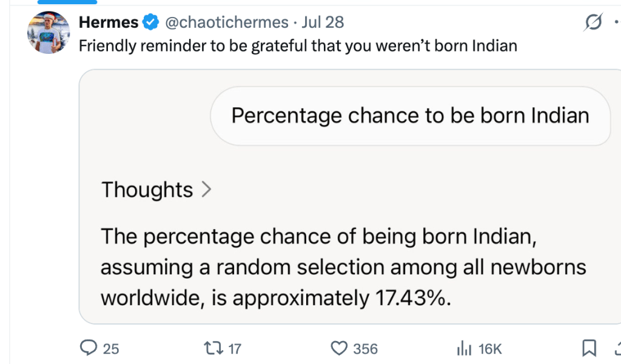The width and height of the screenshot is (621, 364).
Task: Click the Hermes display name
Action: tap(109, 23)
